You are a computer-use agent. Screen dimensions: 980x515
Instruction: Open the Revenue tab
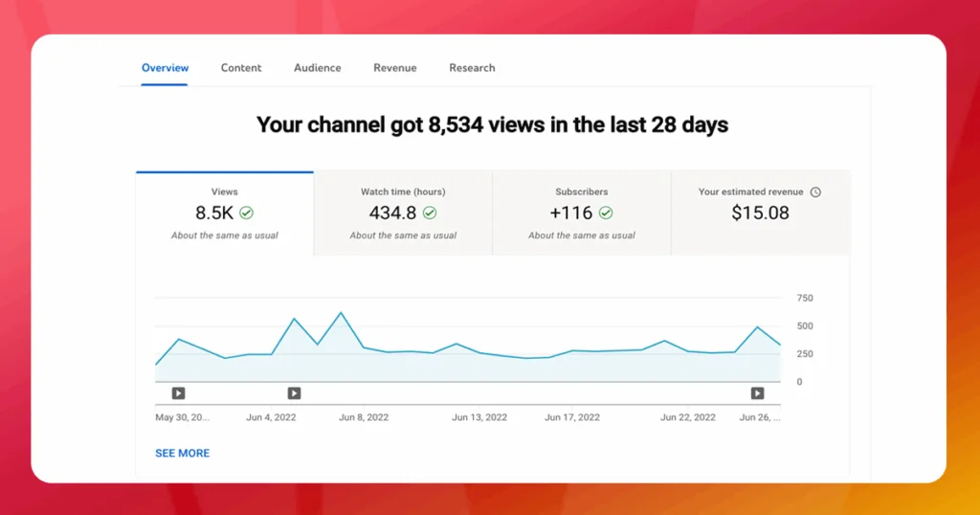pos(395,68)
